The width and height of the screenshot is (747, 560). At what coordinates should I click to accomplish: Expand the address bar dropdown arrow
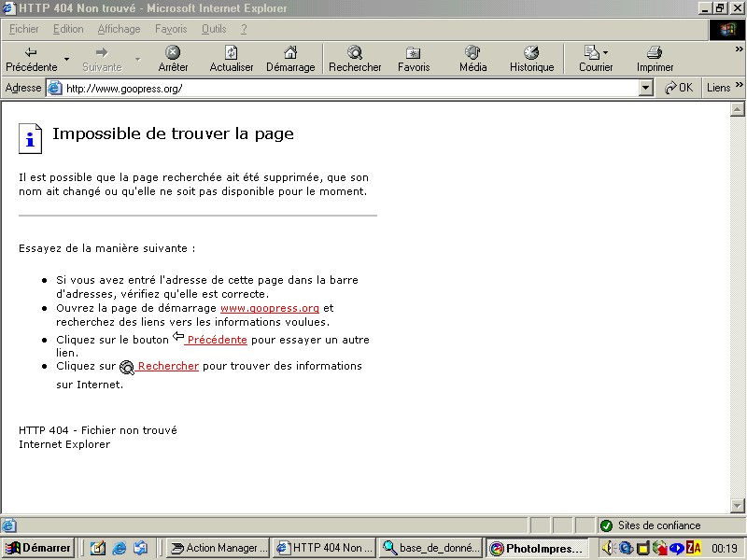pos(645,88)
